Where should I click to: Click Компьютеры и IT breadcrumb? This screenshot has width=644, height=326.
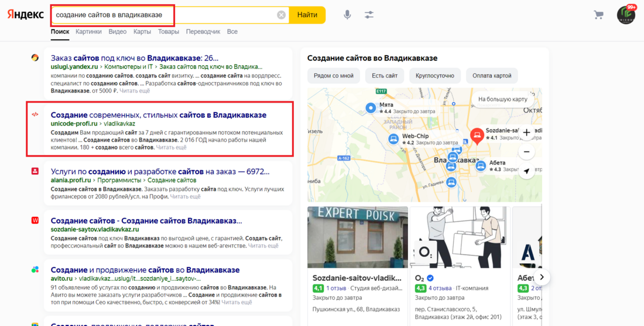129,67
